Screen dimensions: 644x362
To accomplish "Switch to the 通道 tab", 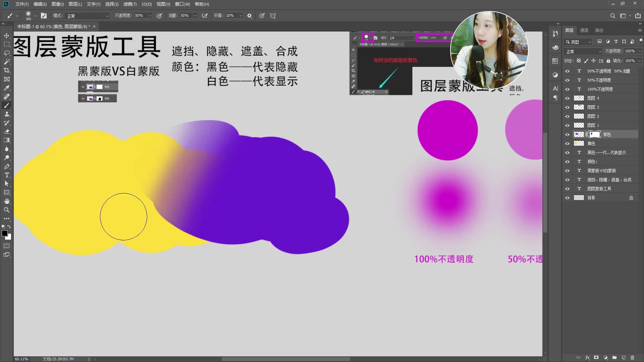I will (x=584, y=30).
